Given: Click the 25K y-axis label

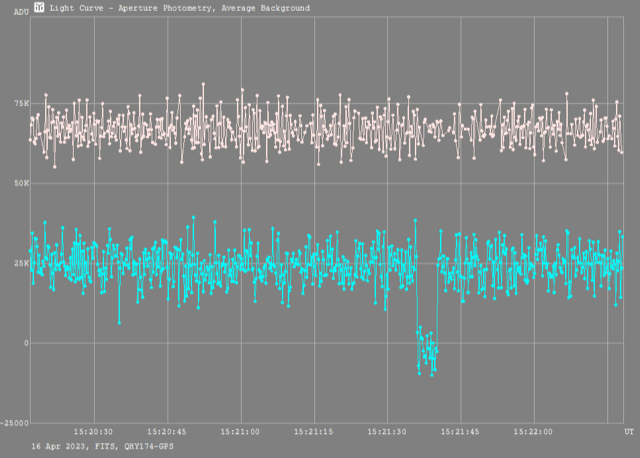Looking at the screenshot, I should pyautogui.click(x=22, y=263).
